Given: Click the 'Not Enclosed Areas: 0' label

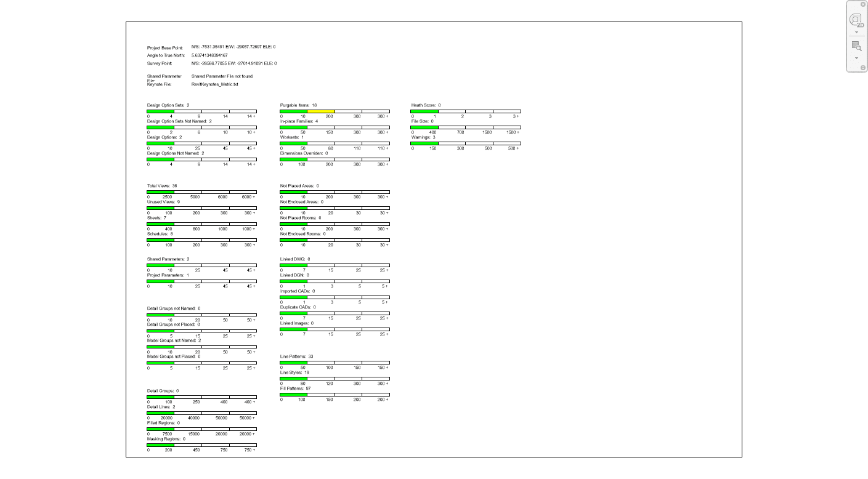Looking at the screenshot, I should [302, 201].
